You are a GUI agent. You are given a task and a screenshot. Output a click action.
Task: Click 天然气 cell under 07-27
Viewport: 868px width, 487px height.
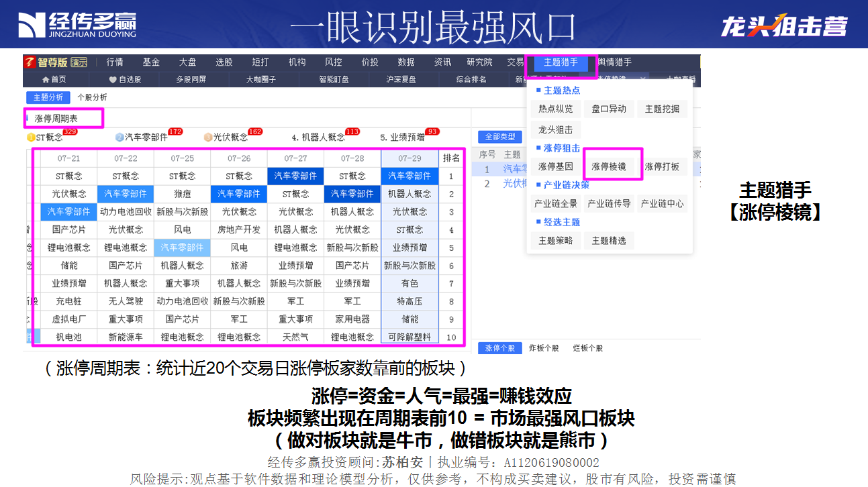point(295,337)
